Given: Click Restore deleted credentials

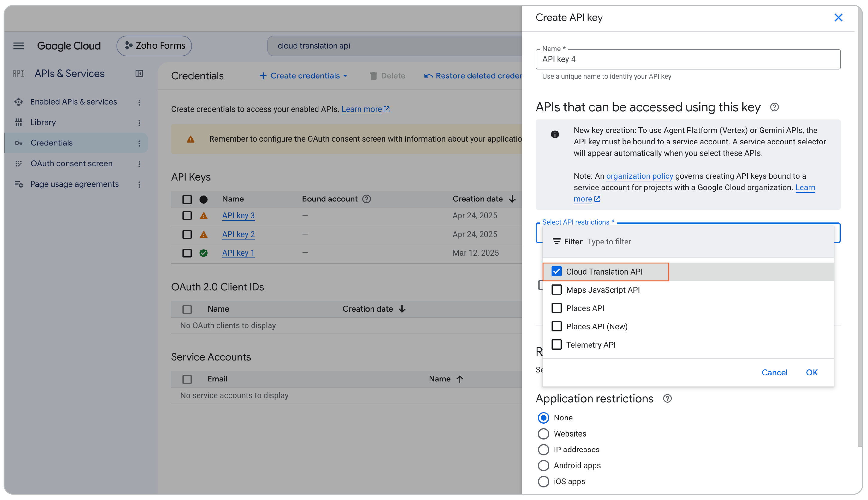Looking at the screenshot, I should coord(473,76).
